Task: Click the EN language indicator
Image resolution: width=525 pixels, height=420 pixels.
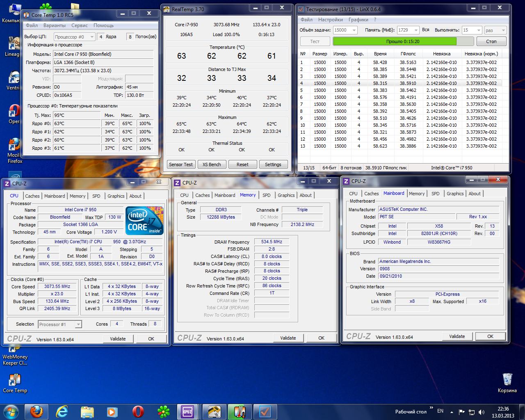Action: tap(440, 411)
